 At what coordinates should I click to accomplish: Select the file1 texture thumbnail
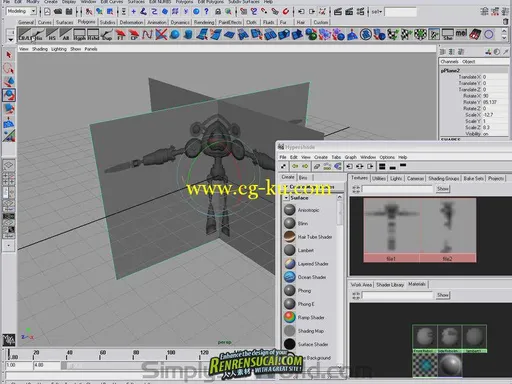point(391,230)
